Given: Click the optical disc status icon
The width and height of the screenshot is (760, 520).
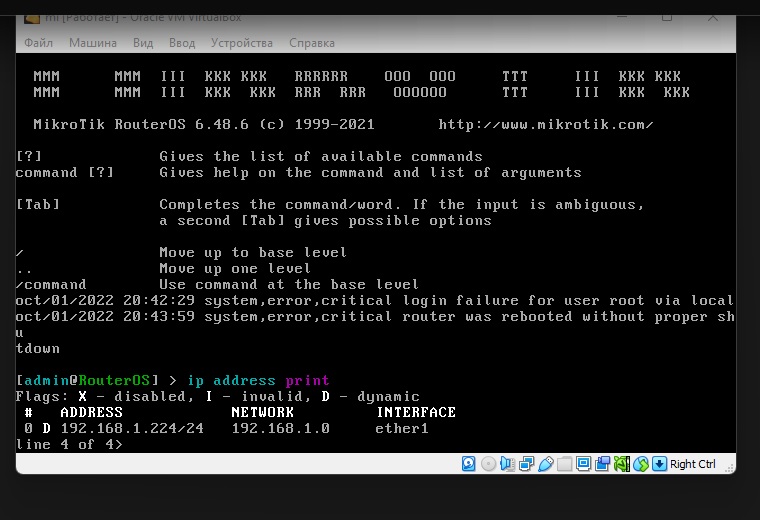Looking at the screenshot, I should (x=488, y=464).
